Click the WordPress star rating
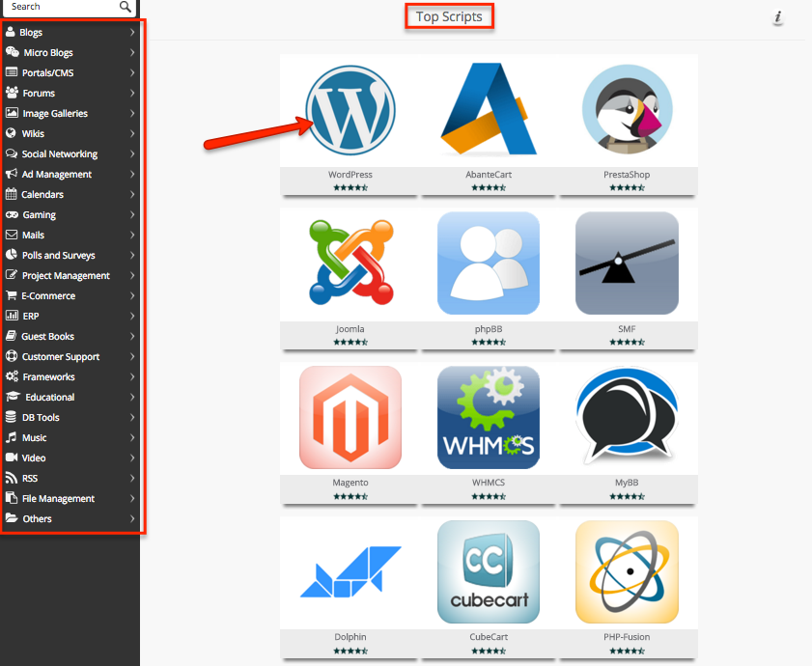Viewport: 812px width, 666px height. pos(350,187)
